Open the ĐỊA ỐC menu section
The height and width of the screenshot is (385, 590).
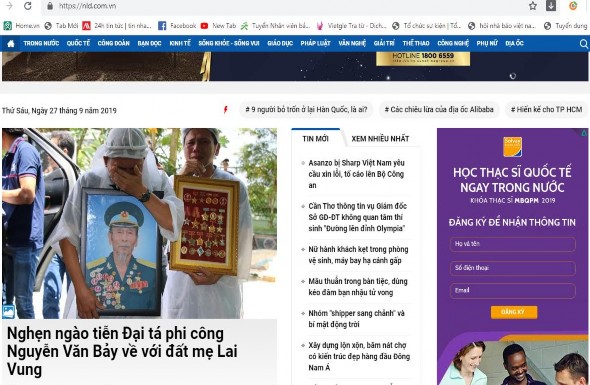click(514, 43)
